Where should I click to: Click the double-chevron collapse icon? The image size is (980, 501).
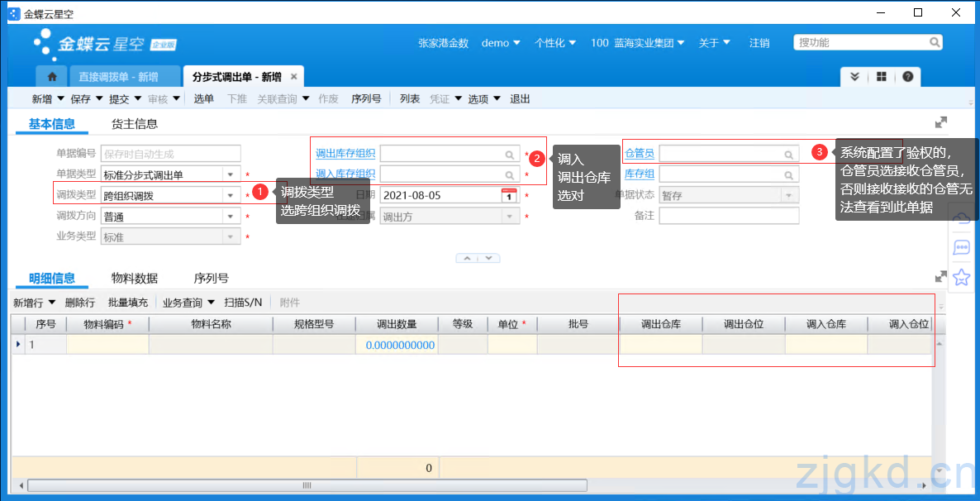pos(855,77)
